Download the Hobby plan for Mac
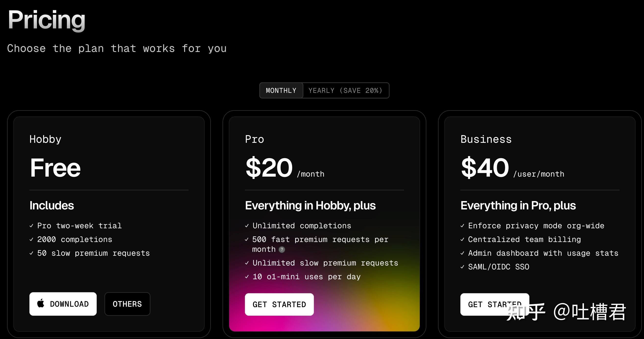The height and width of the screenshot is (339, 644). click(63, 304)
